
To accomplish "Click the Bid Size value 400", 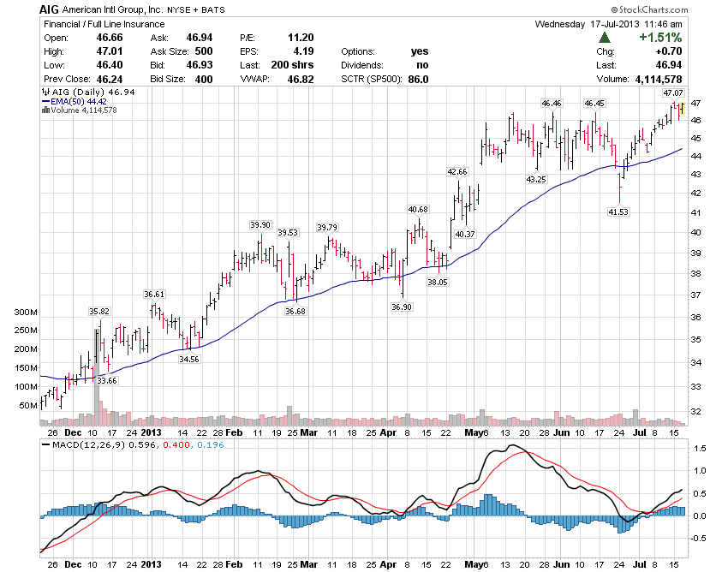I will (x=204, y=79).
